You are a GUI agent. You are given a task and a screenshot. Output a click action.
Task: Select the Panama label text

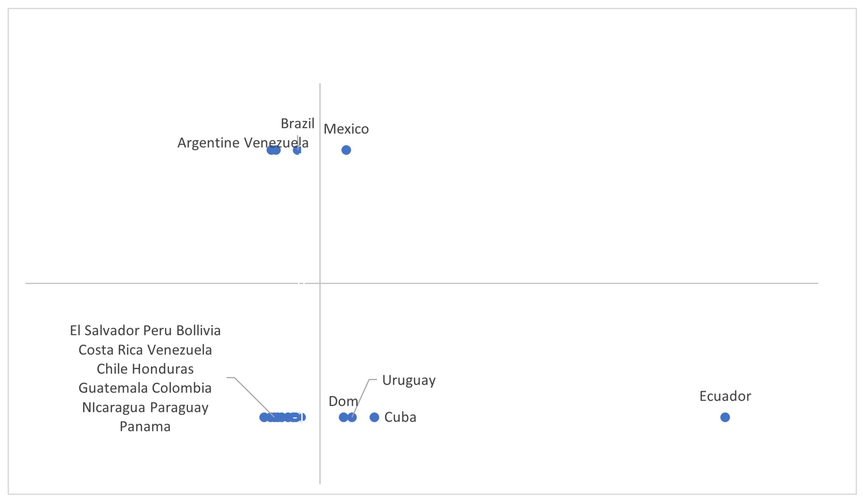point(145,427)
